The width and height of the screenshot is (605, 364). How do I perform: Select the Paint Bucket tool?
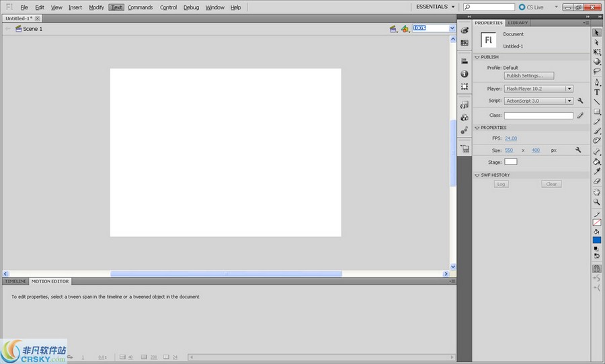[x=596, y=162]
